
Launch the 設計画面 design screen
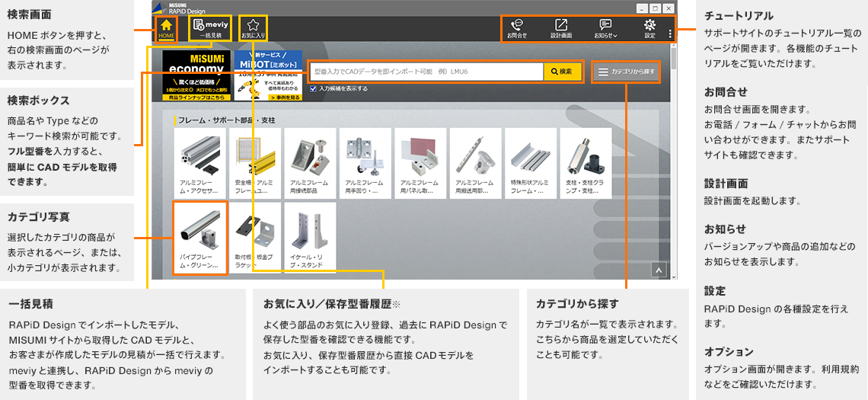pos(560,28)
